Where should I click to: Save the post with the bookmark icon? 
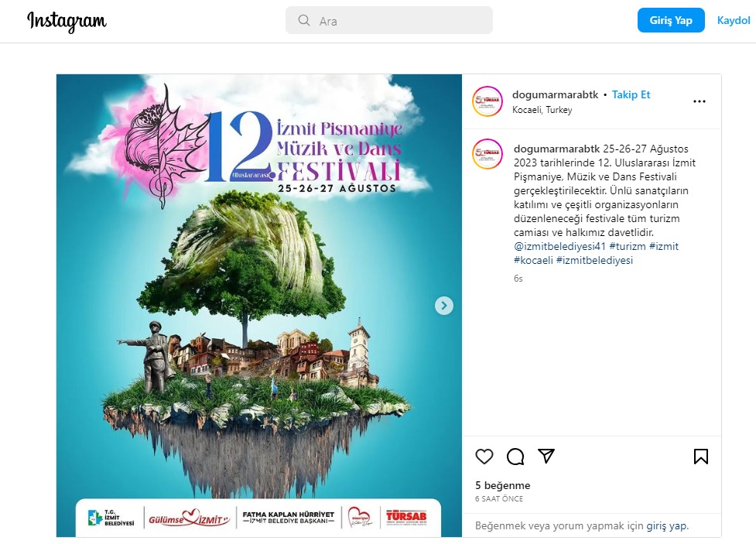pos(700,457)
